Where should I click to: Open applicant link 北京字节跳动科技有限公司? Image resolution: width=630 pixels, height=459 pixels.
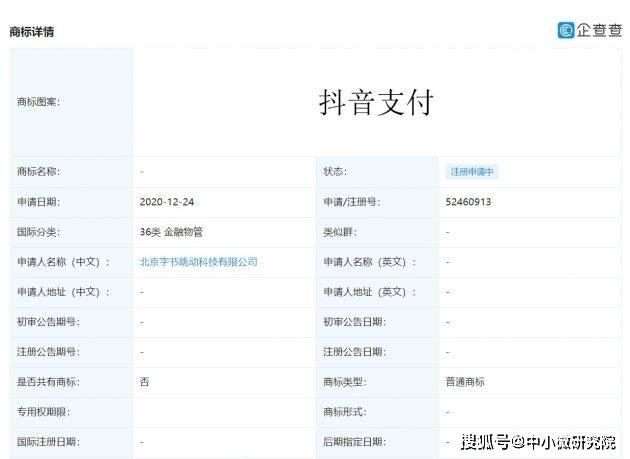(199, 262)
